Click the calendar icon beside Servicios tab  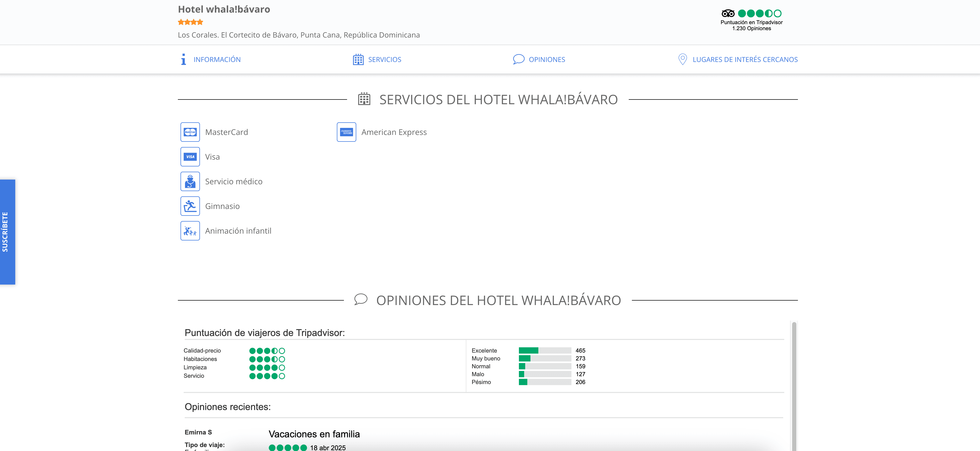[358, 59]
